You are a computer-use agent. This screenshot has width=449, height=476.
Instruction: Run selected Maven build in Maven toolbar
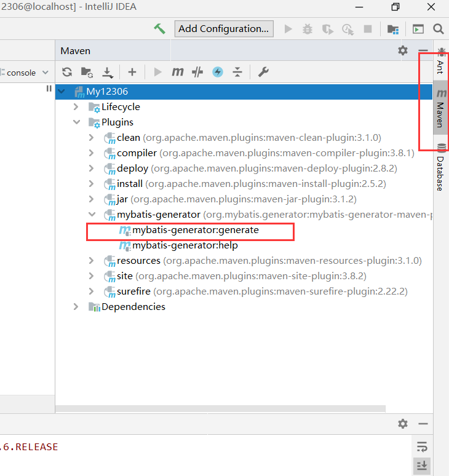[x=157, y=72]
